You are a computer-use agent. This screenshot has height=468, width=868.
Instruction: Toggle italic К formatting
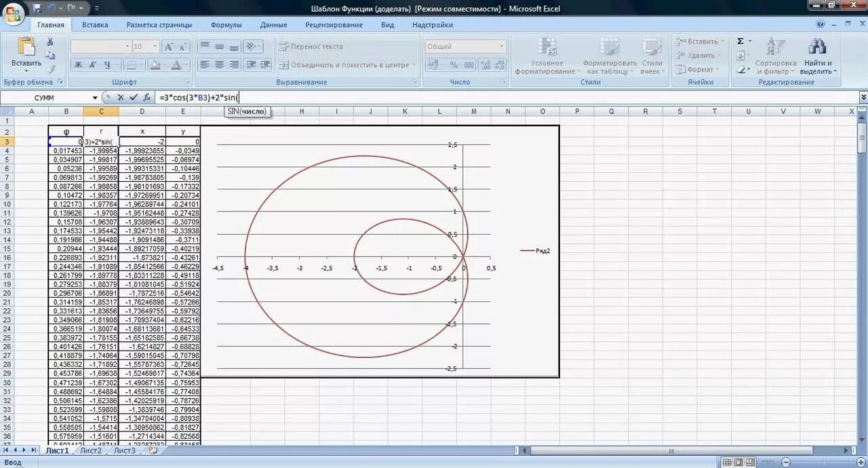[x=93, y=65]
